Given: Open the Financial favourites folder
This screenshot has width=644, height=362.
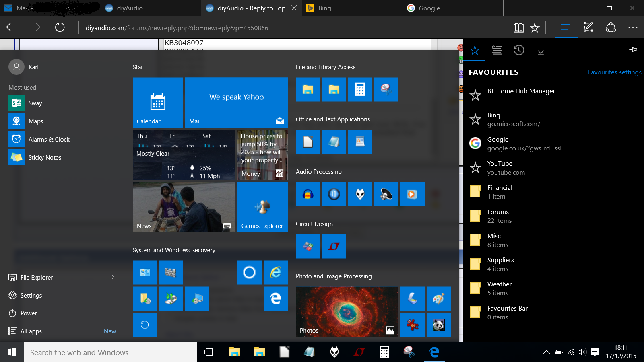Looking at the screenshot, I should [553, 192].
